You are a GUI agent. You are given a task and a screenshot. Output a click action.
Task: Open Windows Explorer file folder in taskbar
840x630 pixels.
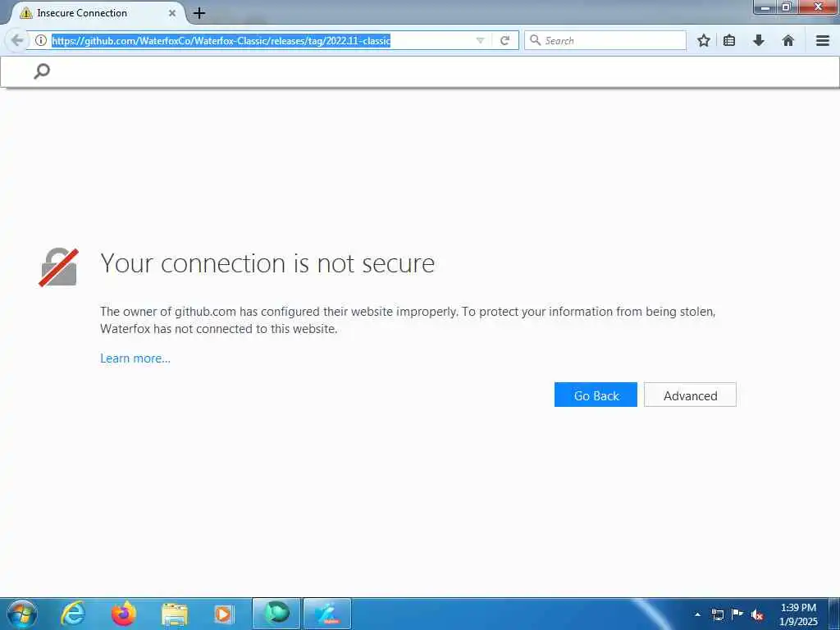coord(175,614)
